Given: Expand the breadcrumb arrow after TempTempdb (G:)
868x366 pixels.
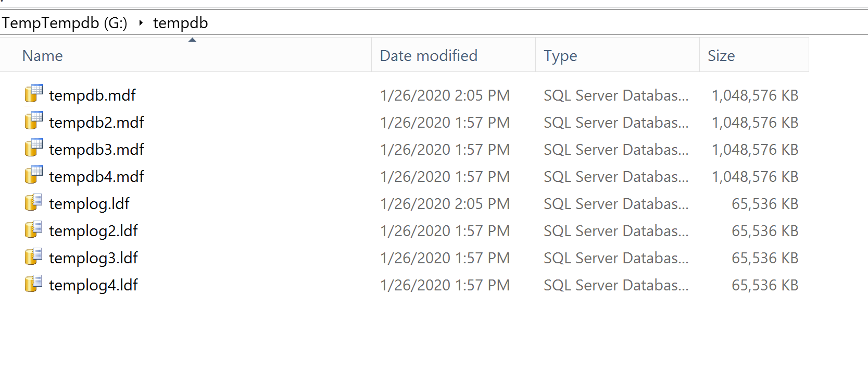Looking at the screenshot, I should (x=141, y=23).
